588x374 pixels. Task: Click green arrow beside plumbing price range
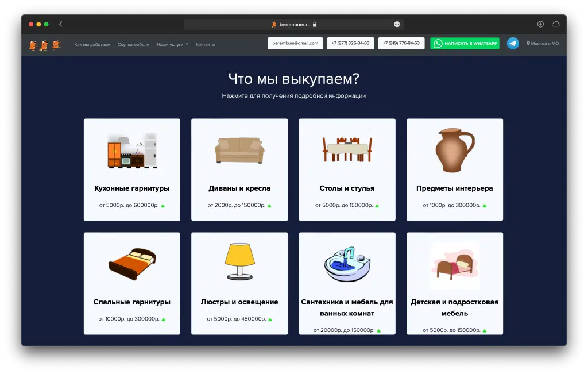(x=378, y=330)
